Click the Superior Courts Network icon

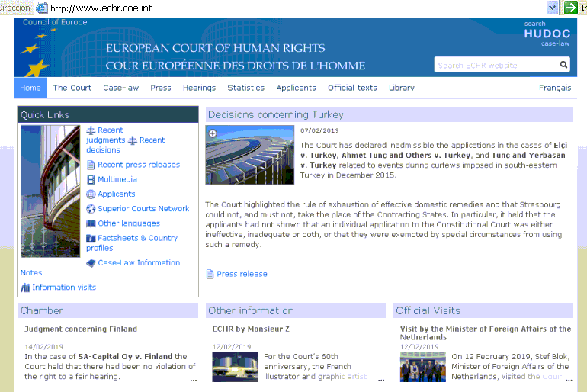coord(91,209)
